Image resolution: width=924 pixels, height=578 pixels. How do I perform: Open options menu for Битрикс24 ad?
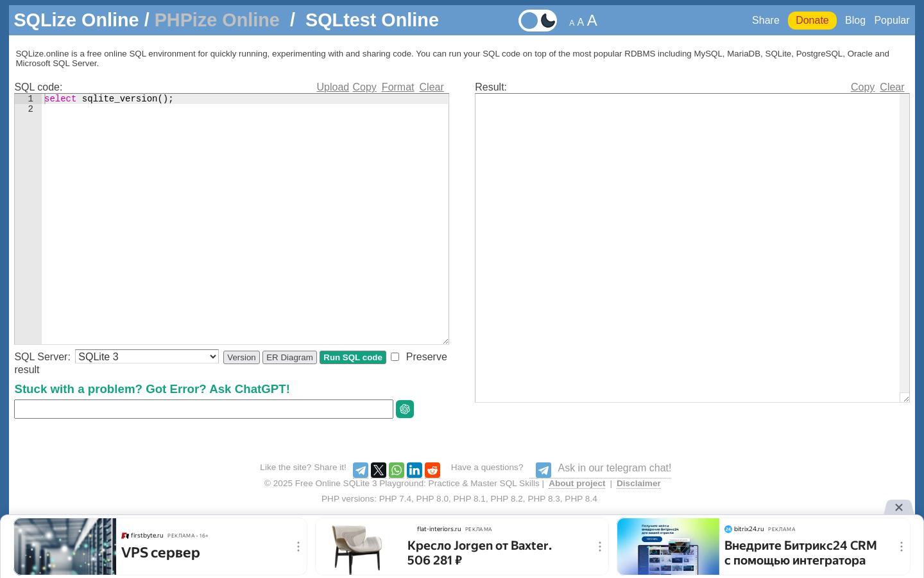click(x=902, y=547)
